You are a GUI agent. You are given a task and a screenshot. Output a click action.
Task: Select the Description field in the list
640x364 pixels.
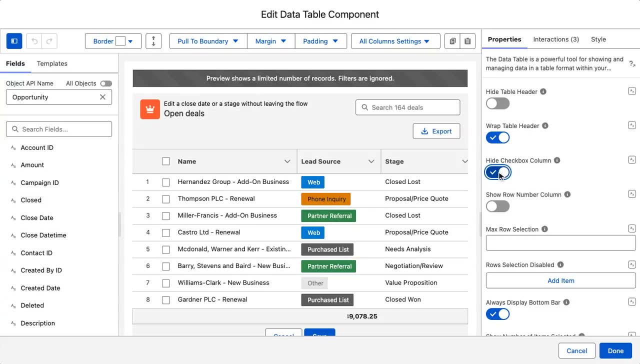pyautogui.click(x=38, y=323)
